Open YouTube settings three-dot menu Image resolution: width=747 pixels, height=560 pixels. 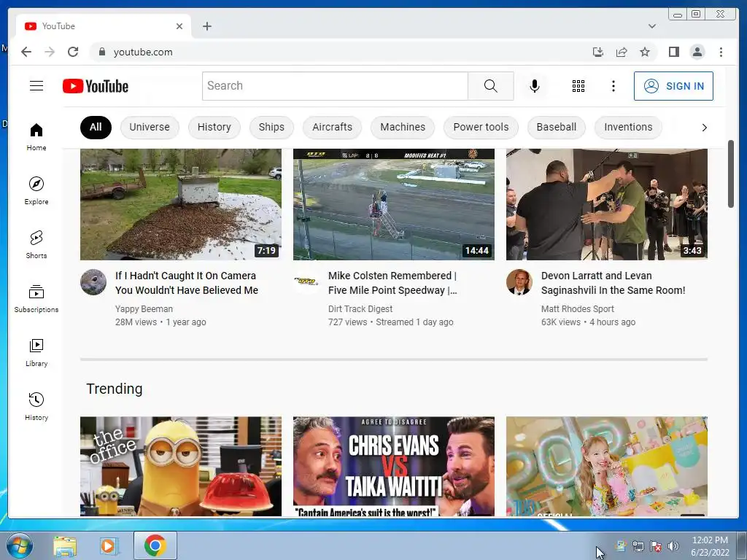click(x=613, y=86)
